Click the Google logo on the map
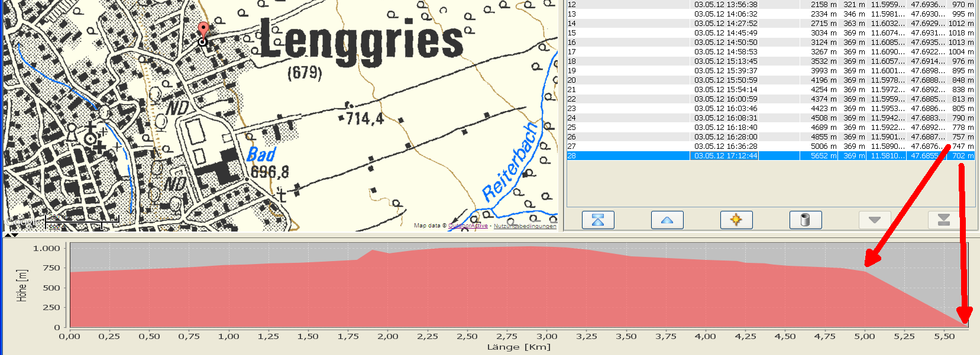 coord(24,222)
